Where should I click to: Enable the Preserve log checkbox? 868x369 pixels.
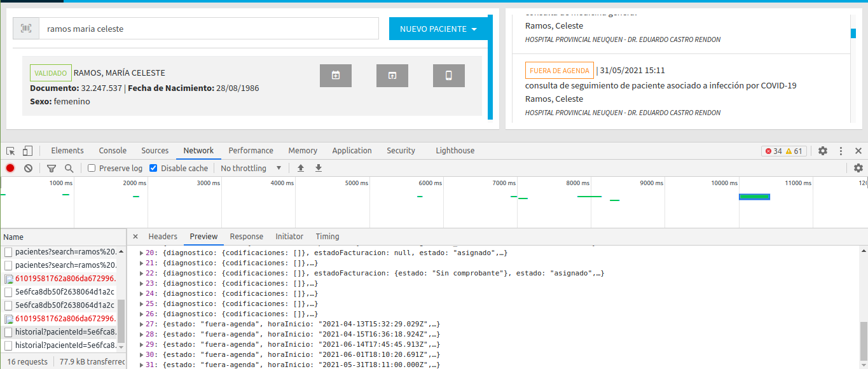click(92, 168)
